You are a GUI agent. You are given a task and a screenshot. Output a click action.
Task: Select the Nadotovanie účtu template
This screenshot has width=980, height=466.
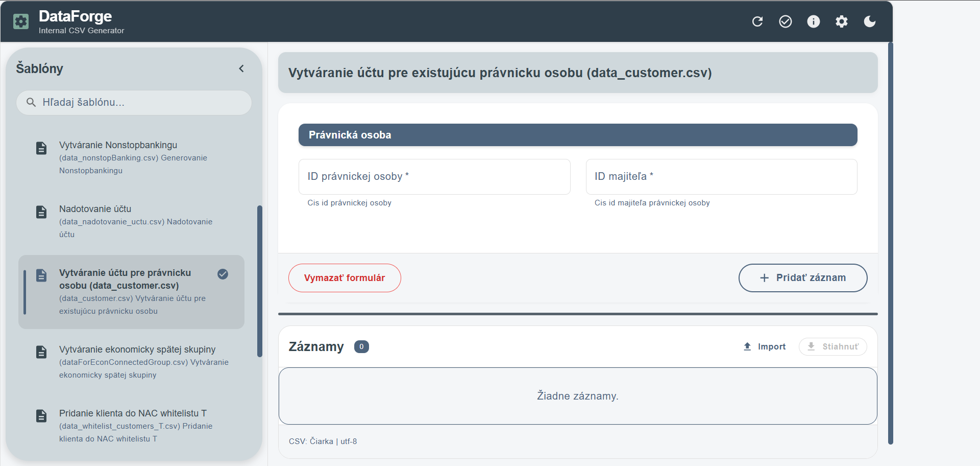point(132,222)
